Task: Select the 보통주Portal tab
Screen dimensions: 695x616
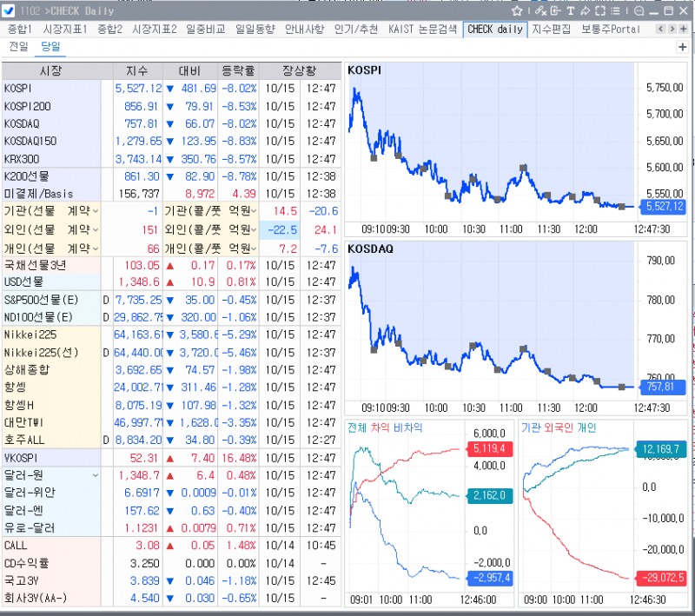Action: [x=611, y=30]
